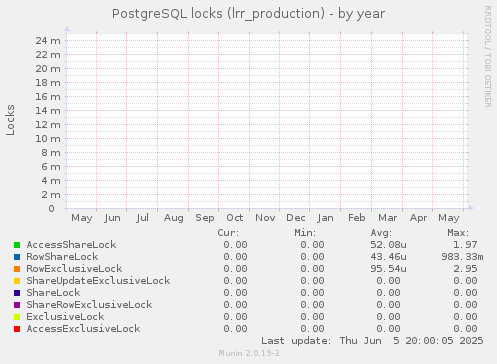Click the Avg: column header
Screen dimensions: 497x364
tap(381, 233)
